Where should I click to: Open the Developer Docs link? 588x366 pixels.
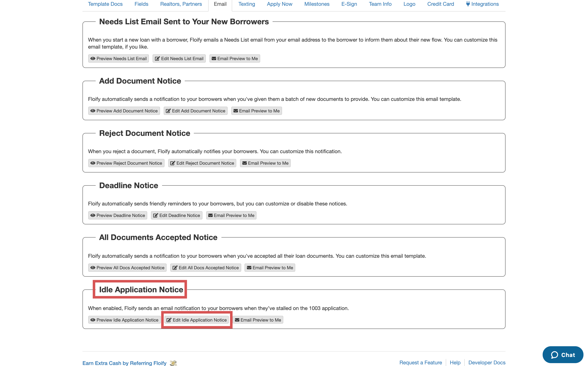tap(486, 362)
